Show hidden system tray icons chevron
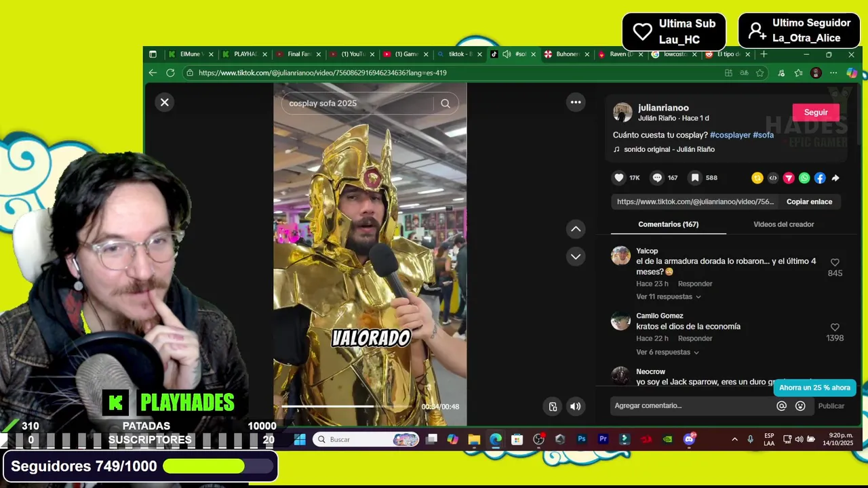The height and width of the screenshot is (488, 868). 734,439
